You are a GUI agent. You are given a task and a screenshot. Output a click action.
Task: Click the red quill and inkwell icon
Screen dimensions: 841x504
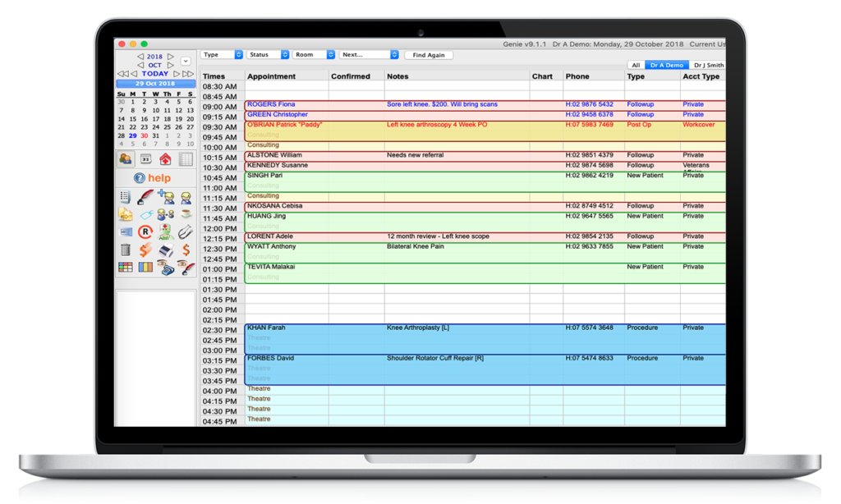[145, 197]
